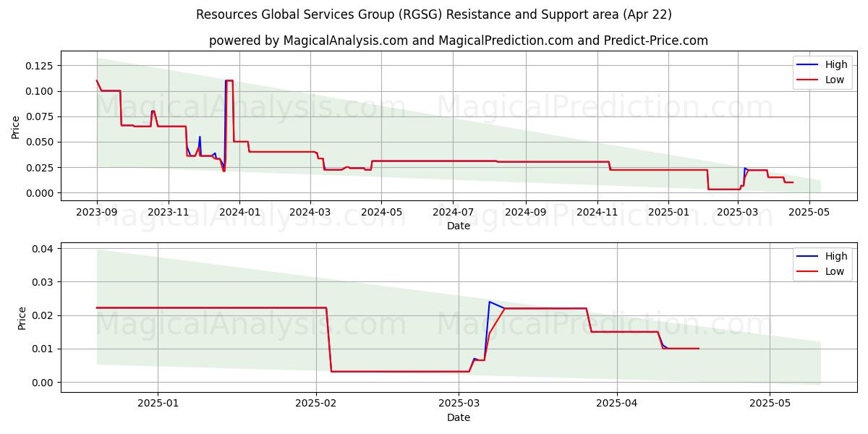Click the blue High peak in March 2025 bottom chart

(x=490, y=302)
